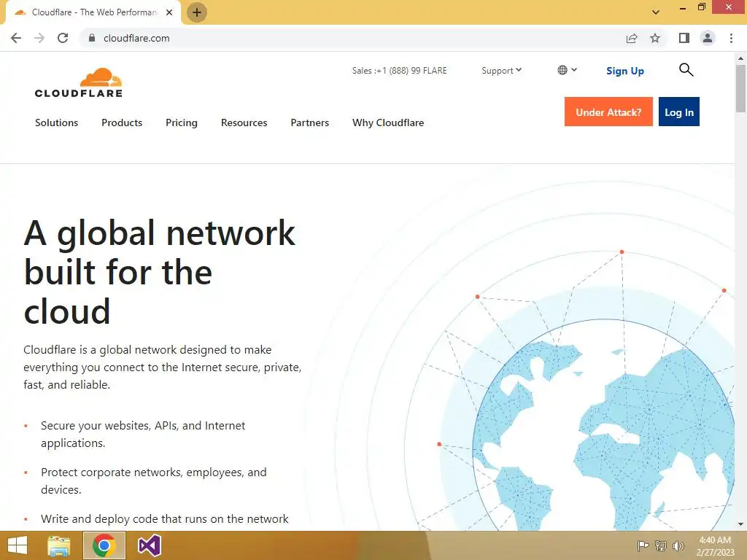
Task: Open the language globe selector
Action: [x=567, y=70]
